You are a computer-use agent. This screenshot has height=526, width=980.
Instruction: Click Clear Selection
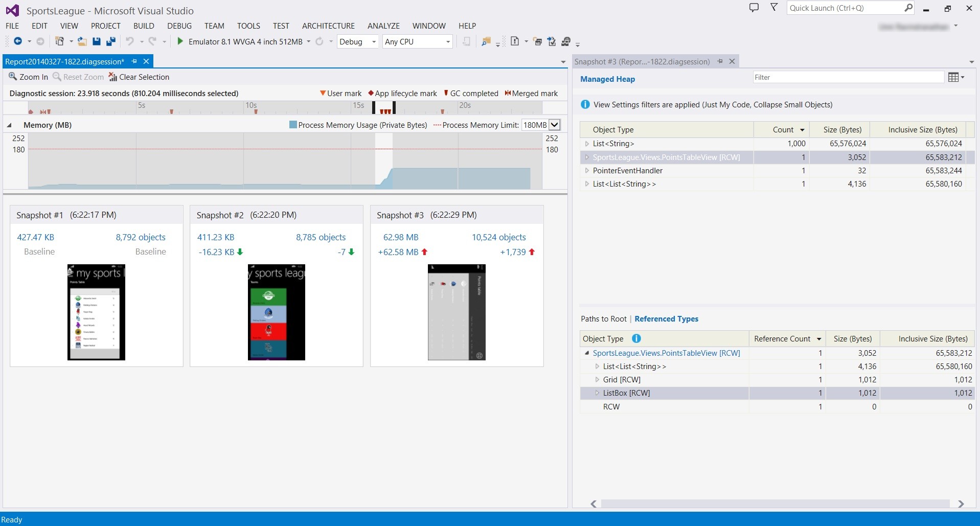pos(139,77)
